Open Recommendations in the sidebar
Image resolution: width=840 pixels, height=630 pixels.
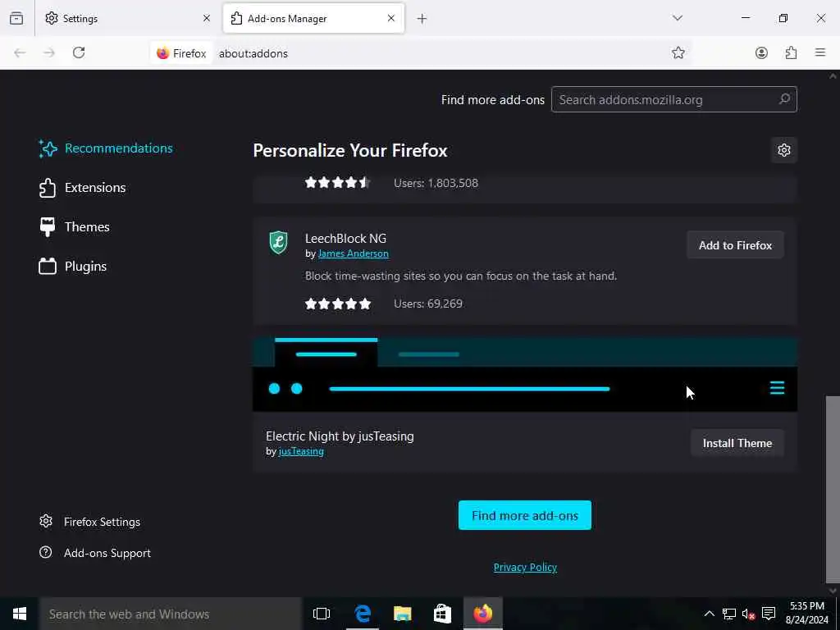pos(106,148)
